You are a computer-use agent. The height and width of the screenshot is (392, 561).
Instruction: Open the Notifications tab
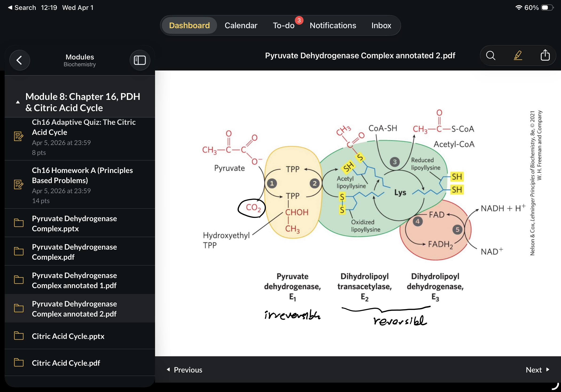point(333,25)
